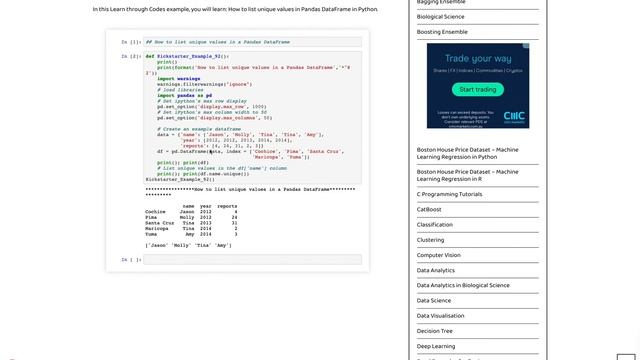This screenshot has height=360, width=640.
Task: Open the Deep Learning category link
Action: pyautogui.click(x=436, y=346)
